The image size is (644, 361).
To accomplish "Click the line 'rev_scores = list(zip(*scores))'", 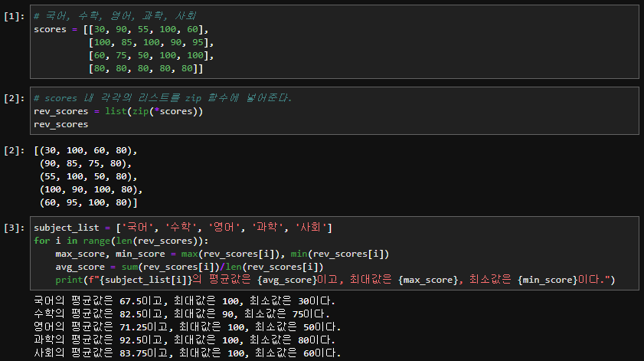I will pos(118,111).
